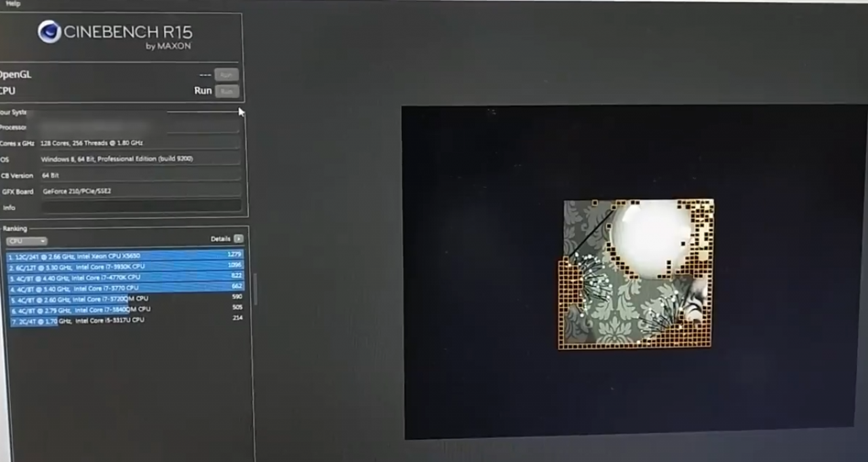Click the rendering preview image
Screen dimensions: 868x462
636,274
